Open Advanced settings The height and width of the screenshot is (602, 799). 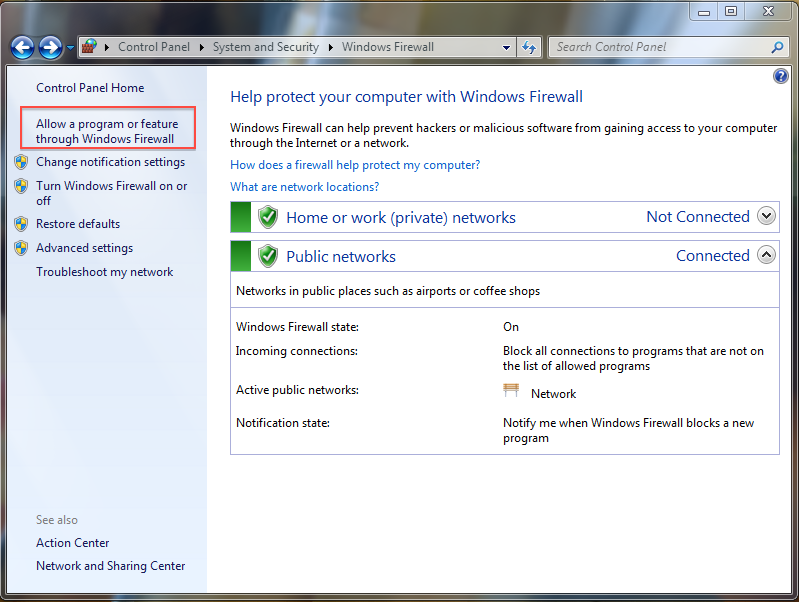(x=85, y=248)
